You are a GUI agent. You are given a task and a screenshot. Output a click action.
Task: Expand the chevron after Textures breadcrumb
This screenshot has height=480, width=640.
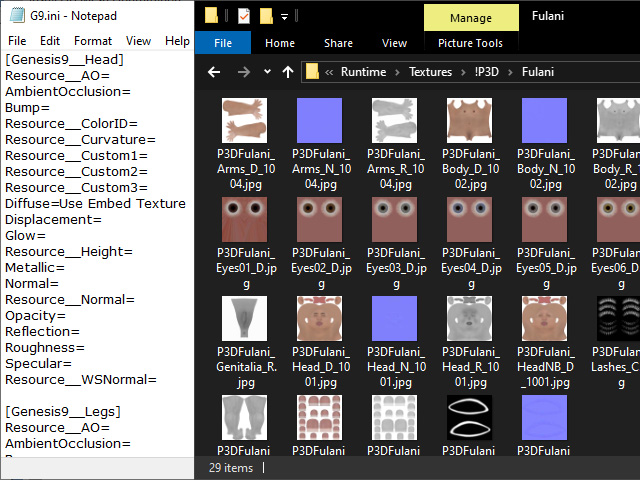point(463,72)
